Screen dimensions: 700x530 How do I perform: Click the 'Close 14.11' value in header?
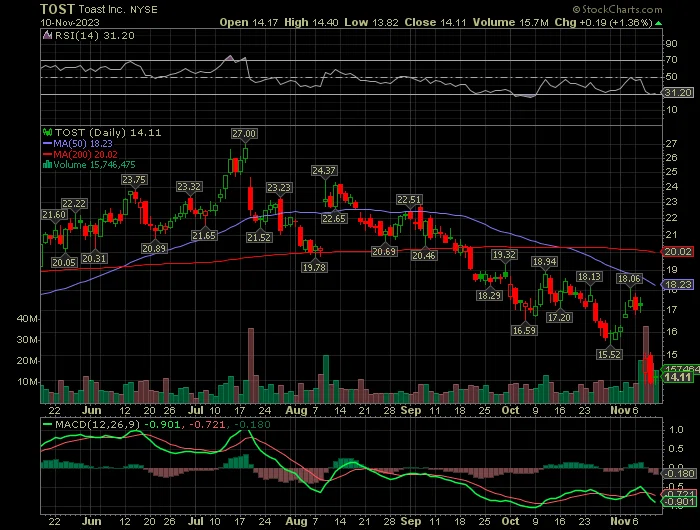click(x=436, y=22)
